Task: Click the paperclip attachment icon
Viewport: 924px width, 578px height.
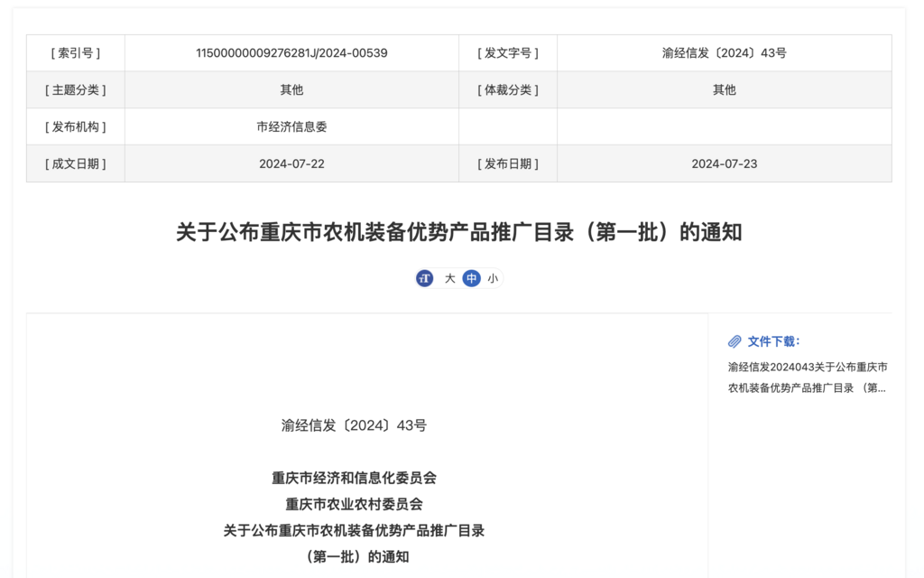Action: click(x=735, y=341)
